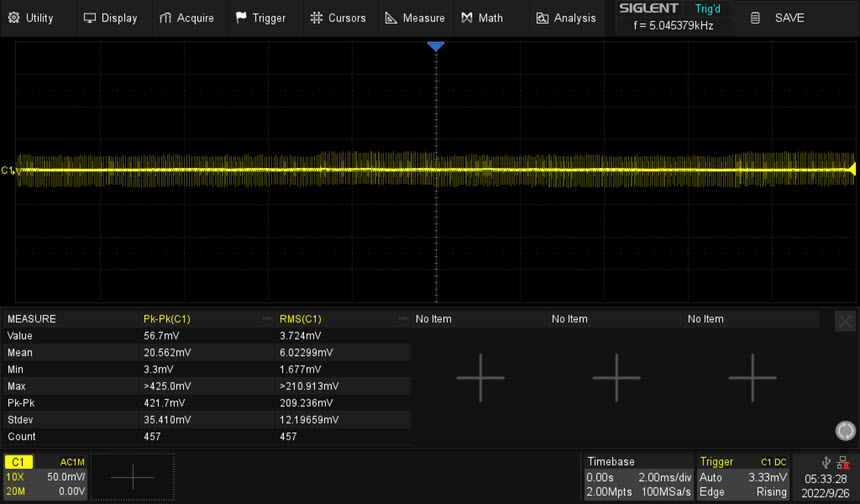The width and height of the screenshot is (860, 504).
Task: Open the Math menu
Action: [x=482, y=18]
